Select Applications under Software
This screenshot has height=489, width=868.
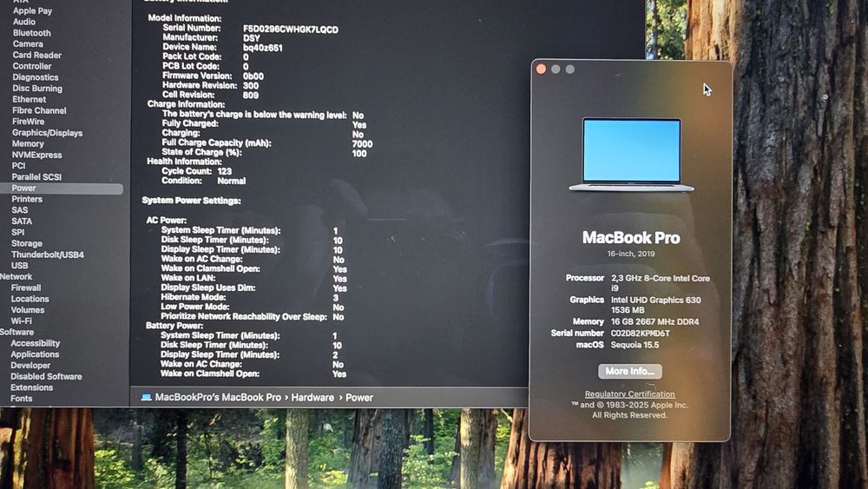coord(35,354)
